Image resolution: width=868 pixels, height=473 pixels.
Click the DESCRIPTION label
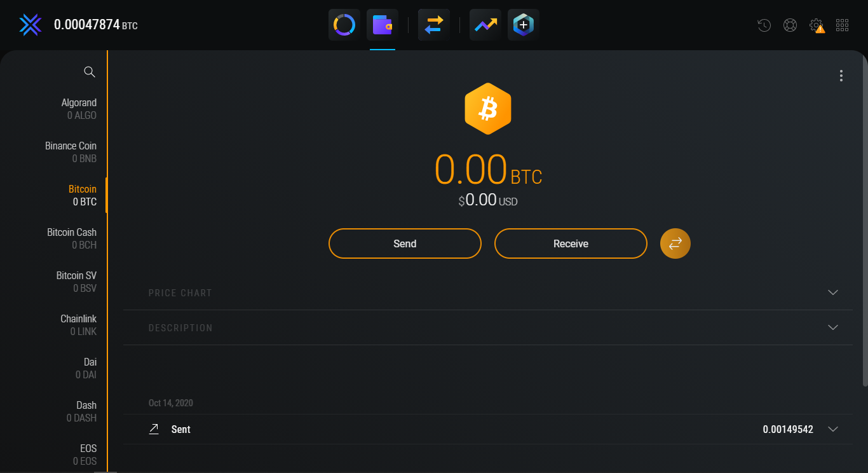tap(180, 328)
